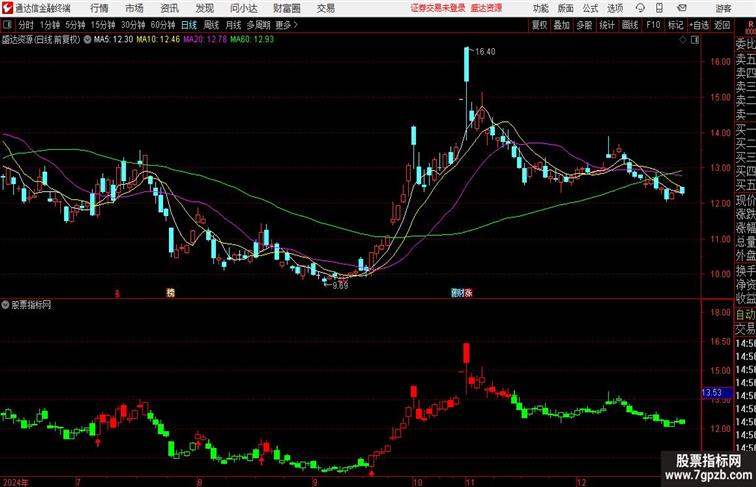Click the red peak candle in the 股票指标网 panel
This screenshot has height=487, width=756.
point(466,353)
